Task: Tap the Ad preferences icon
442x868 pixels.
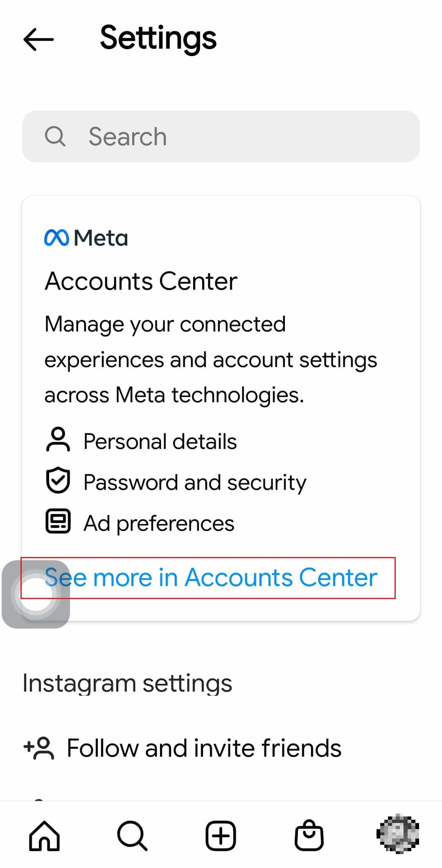Action: click(58, 521)
